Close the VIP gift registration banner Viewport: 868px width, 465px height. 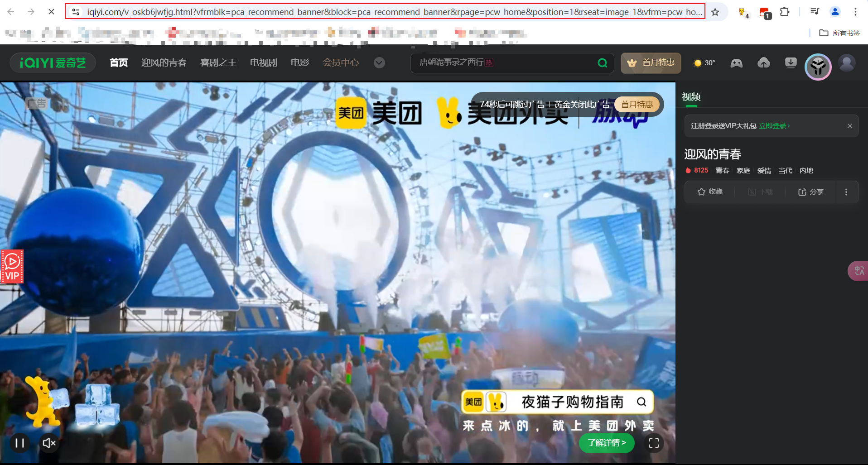(x=850, y=126)
